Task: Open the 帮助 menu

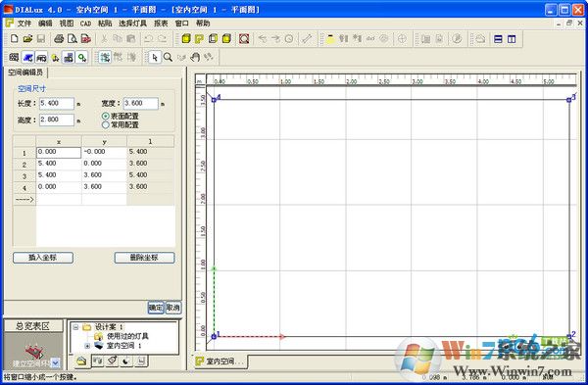Action: coord(203,24)
